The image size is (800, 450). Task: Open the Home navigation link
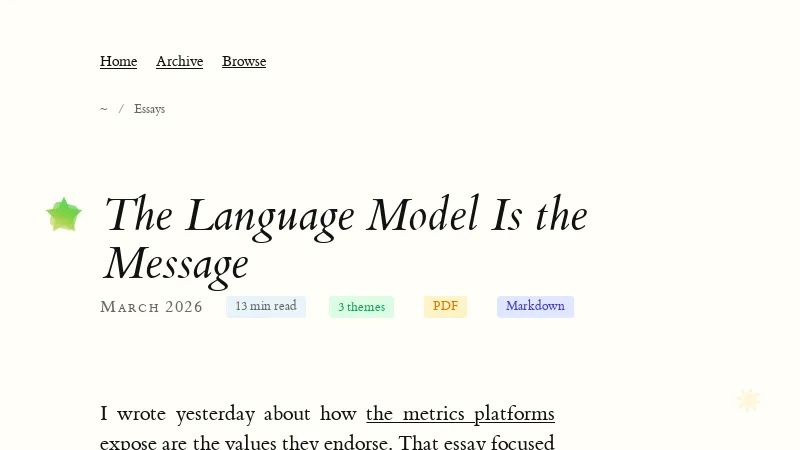coord(118,62)
